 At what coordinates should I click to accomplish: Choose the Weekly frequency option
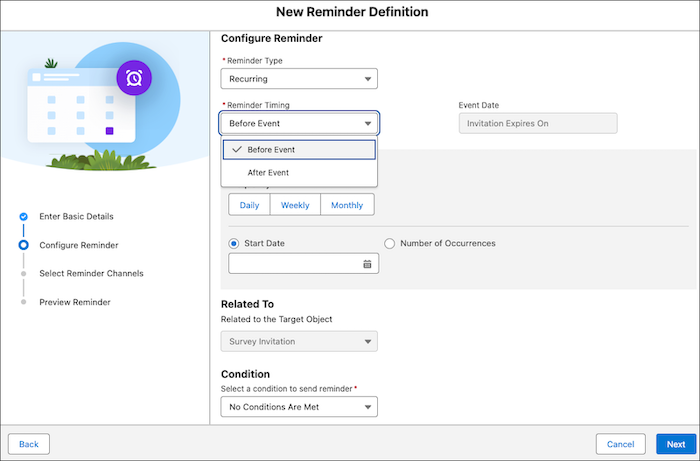tap(295, 204)
